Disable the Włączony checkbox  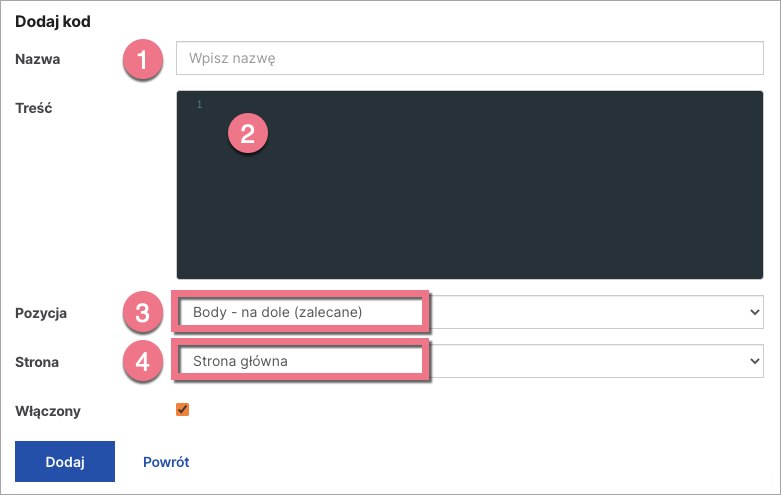point(182,409)
